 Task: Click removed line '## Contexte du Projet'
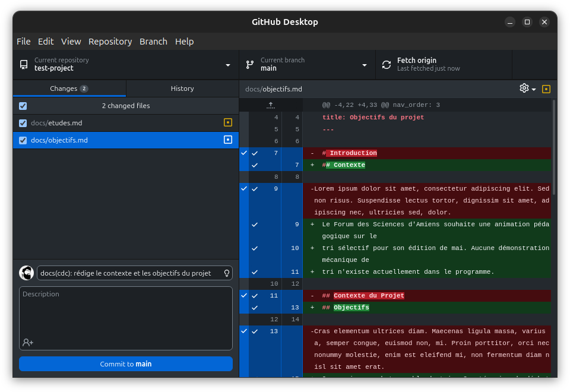[427, 296]
